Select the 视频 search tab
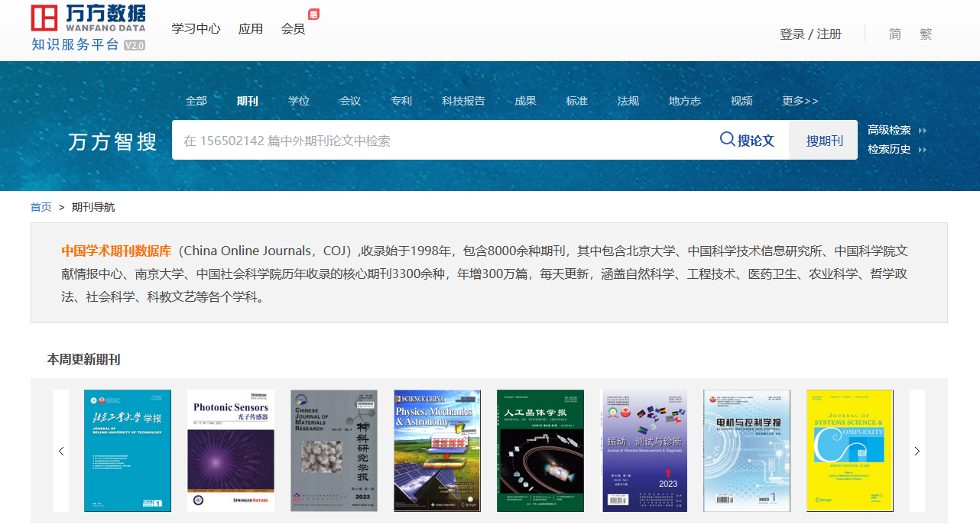The height and width of the screenshot is (531, 980). click(741, 101)
